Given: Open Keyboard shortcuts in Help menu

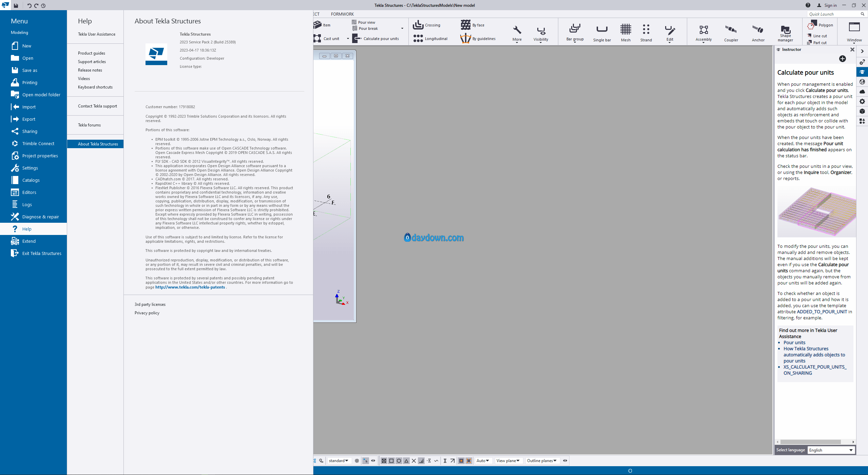Looking at the screenshot, I should [x=95, y=87].
